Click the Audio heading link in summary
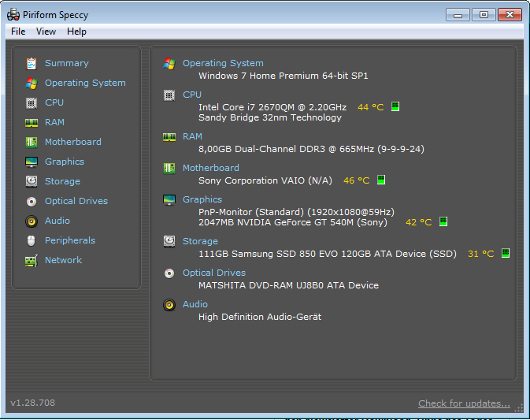 [x=195, y=304]
